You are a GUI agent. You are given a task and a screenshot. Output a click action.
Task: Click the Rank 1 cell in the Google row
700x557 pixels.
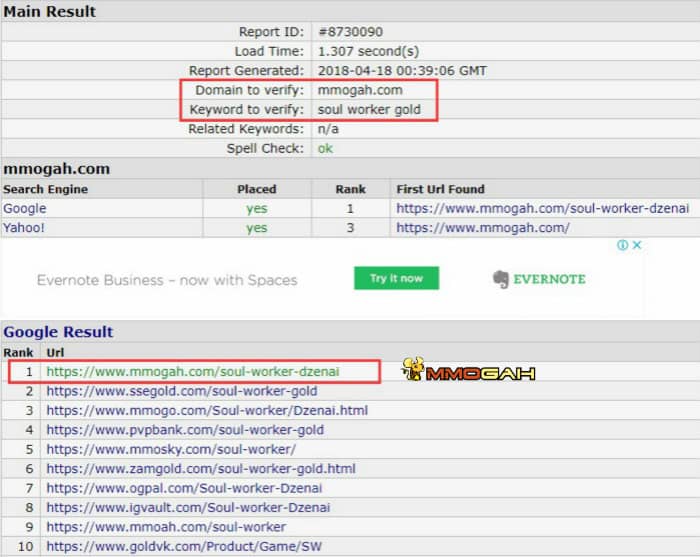tap(350, 208)
